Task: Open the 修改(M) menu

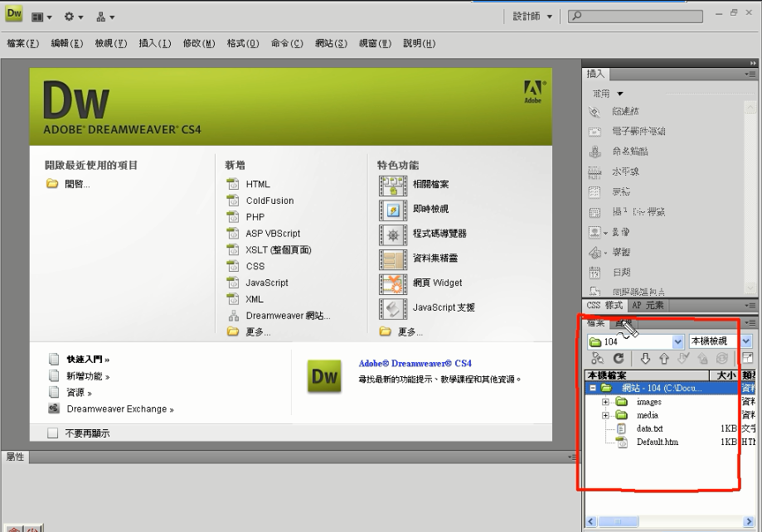Action: point(199,43)
